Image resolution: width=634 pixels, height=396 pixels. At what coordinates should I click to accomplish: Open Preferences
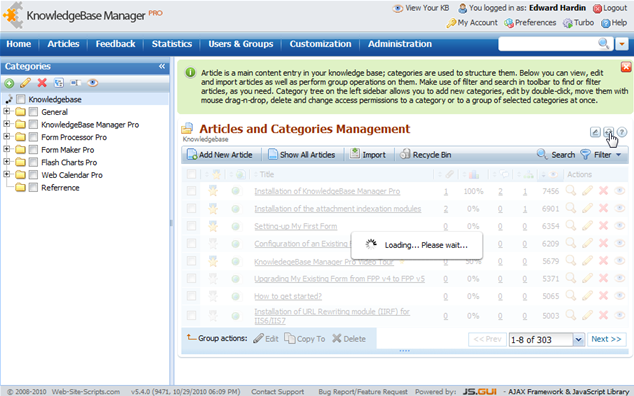click(x=530, y=23)
